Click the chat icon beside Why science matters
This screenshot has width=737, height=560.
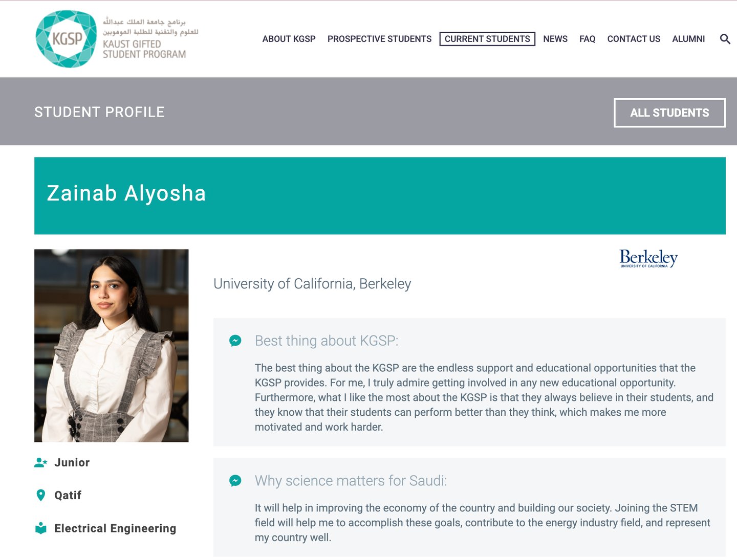point(235,481)
